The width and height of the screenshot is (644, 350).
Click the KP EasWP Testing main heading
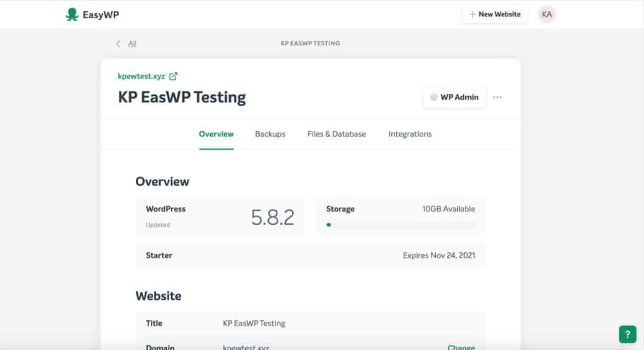(182, 98)
